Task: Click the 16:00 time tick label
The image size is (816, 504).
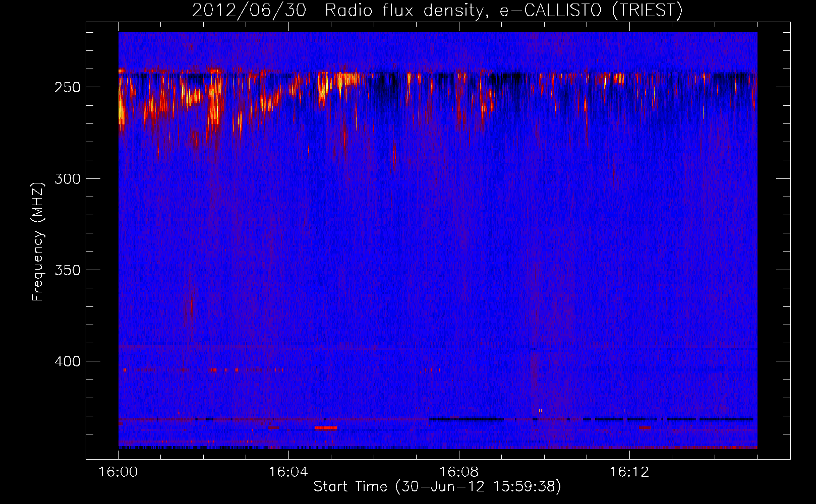Action: (118, 472)
